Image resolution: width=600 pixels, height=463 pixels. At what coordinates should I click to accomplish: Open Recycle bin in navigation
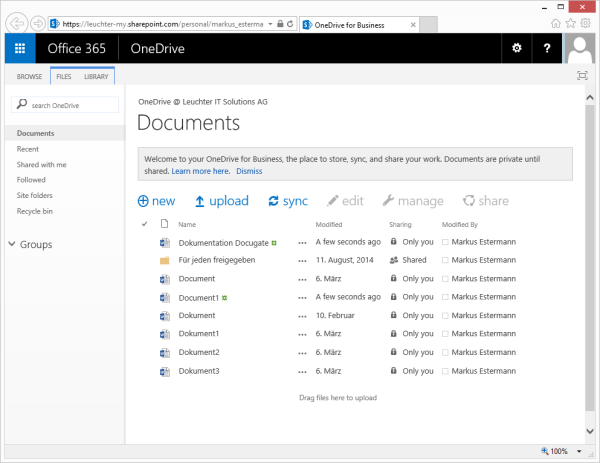click(x=34, y=211)
